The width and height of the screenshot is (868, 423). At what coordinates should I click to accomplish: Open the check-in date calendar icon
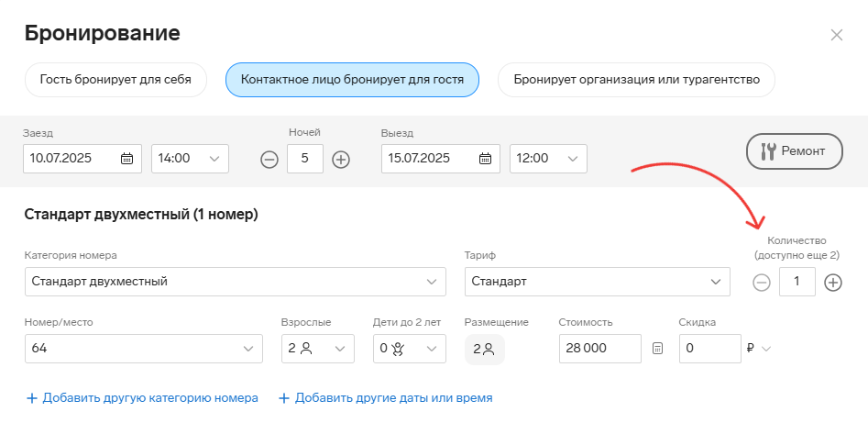(126, 159)
